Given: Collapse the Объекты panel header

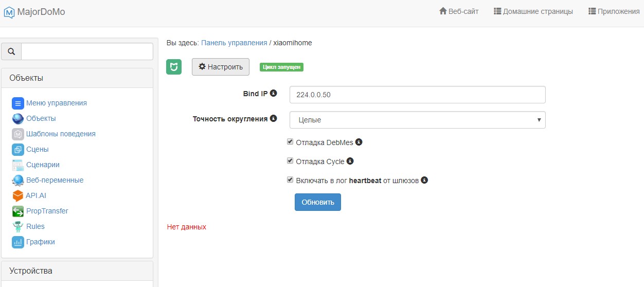Looking at the screenshot, I should click(77, 78).
